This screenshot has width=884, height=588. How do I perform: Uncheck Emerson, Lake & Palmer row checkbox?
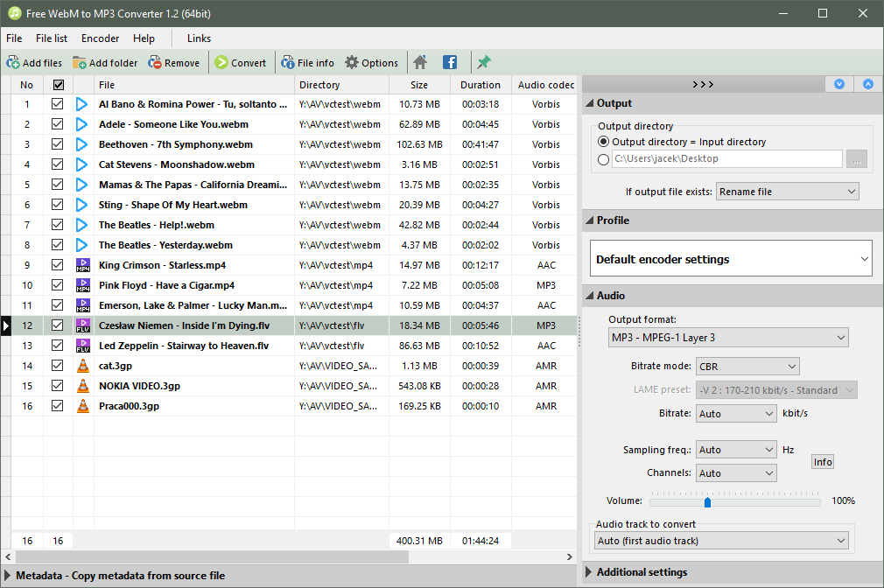point(57,305)
